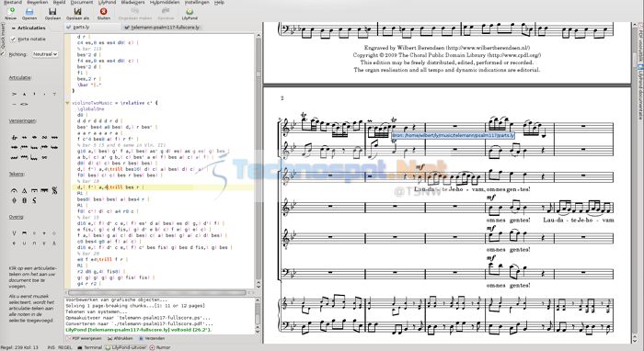Screen dimensions: 644x351
Task: Toggle the Korte notatie checkbox
Action: (13, 39)
